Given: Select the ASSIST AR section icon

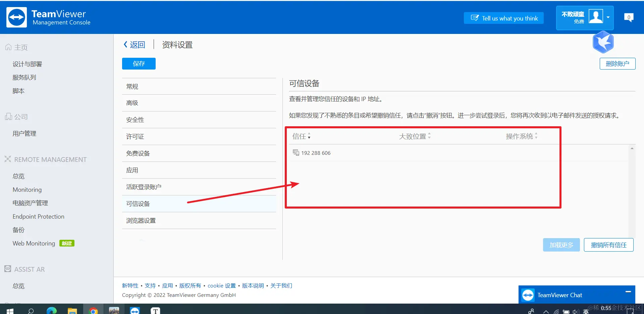Looking at the screenshot, I should (8, 269).
